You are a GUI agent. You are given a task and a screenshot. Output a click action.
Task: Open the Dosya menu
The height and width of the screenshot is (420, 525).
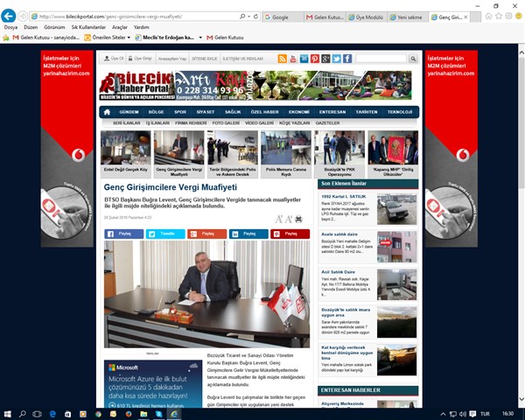click(x=10, y=27)
